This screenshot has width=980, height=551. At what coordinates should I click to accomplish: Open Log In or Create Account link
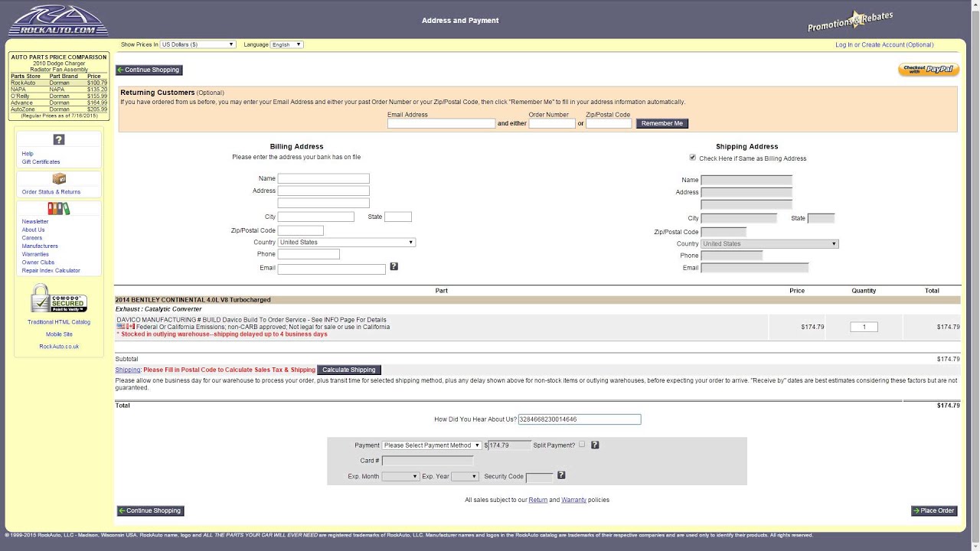pos(884,45)
